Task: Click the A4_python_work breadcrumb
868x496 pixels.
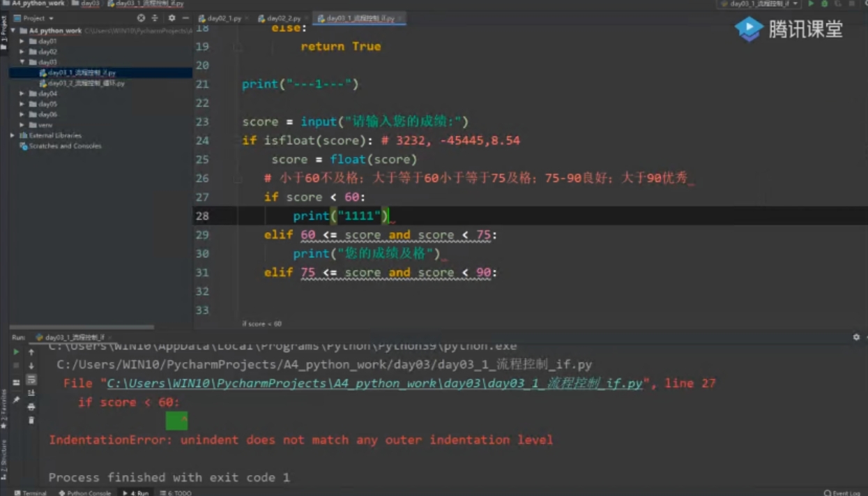Action: point(33,3)
